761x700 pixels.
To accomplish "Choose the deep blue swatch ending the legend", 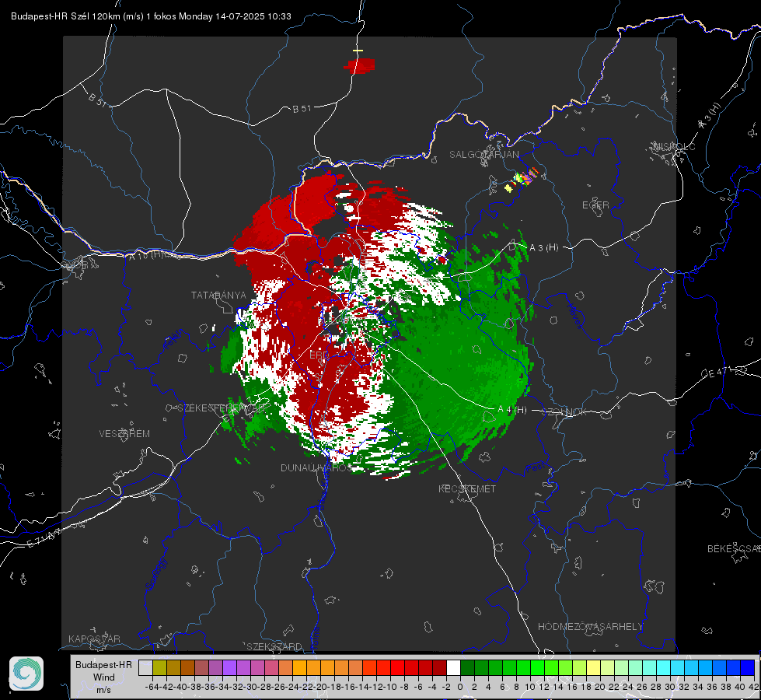I will click(x=748, y=668).
